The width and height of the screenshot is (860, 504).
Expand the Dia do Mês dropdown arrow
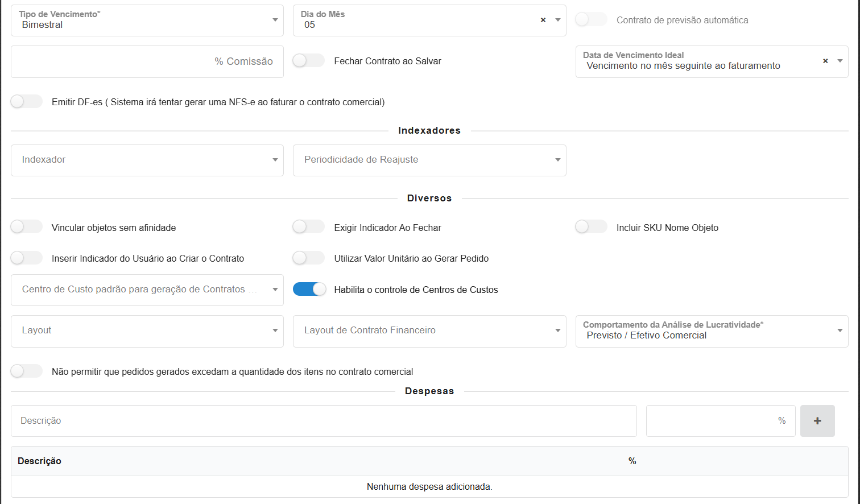[558, 20]
